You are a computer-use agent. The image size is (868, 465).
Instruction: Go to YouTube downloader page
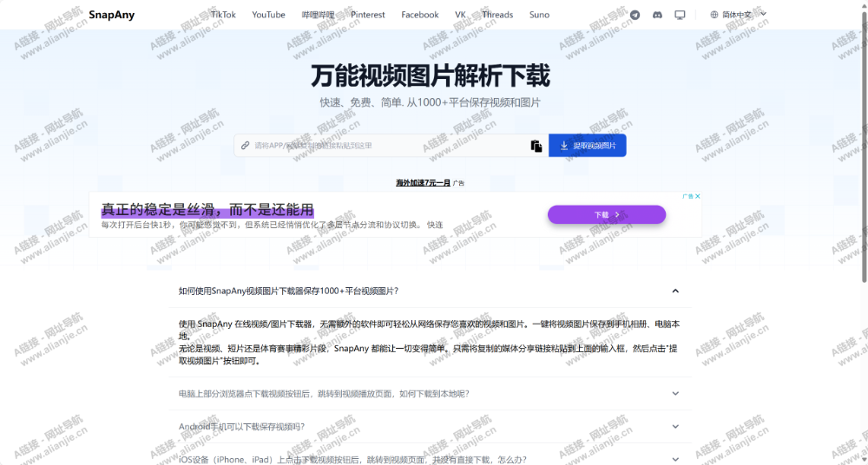(268, 15)
